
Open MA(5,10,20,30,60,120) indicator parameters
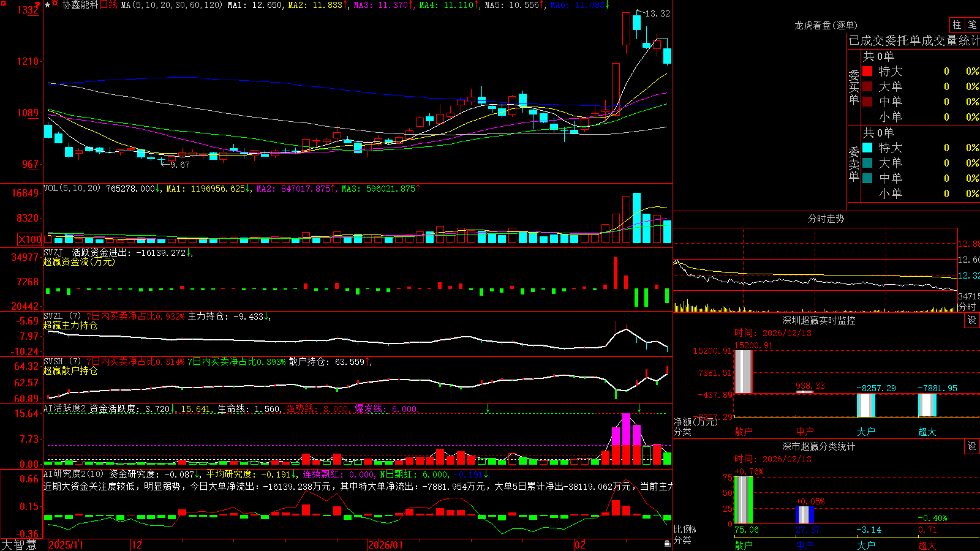[x=171, y=5]
